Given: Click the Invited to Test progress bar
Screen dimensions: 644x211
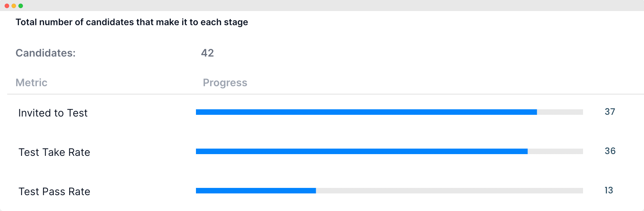Looking at the screenshot, I should click(389, 112).
